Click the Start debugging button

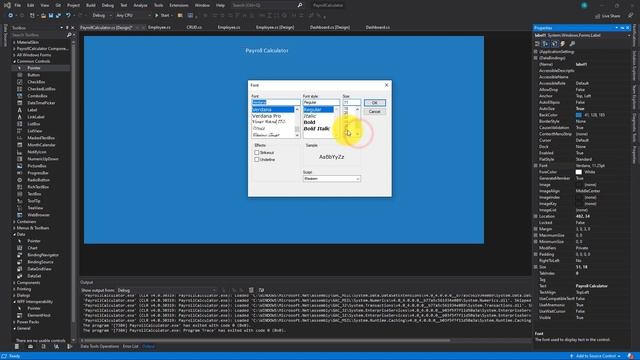162,16
